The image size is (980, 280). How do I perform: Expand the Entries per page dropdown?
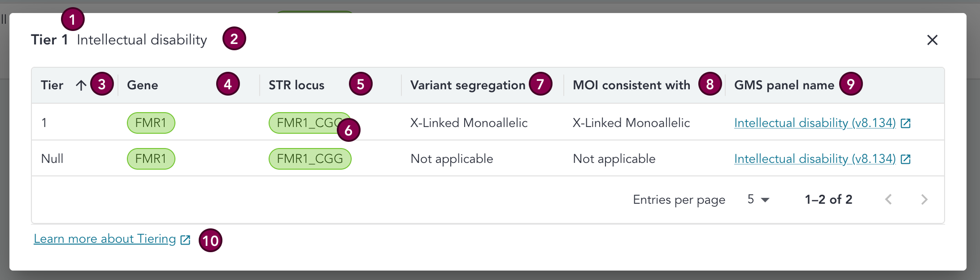758,200
